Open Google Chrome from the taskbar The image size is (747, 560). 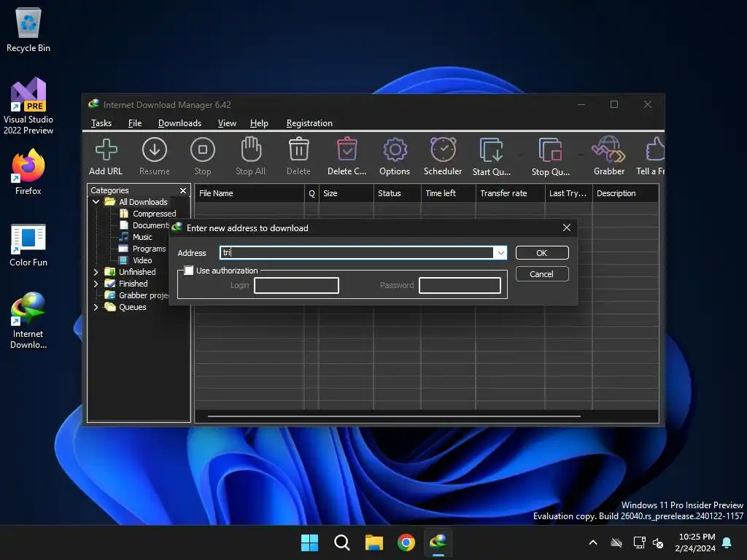coord(406,542)
